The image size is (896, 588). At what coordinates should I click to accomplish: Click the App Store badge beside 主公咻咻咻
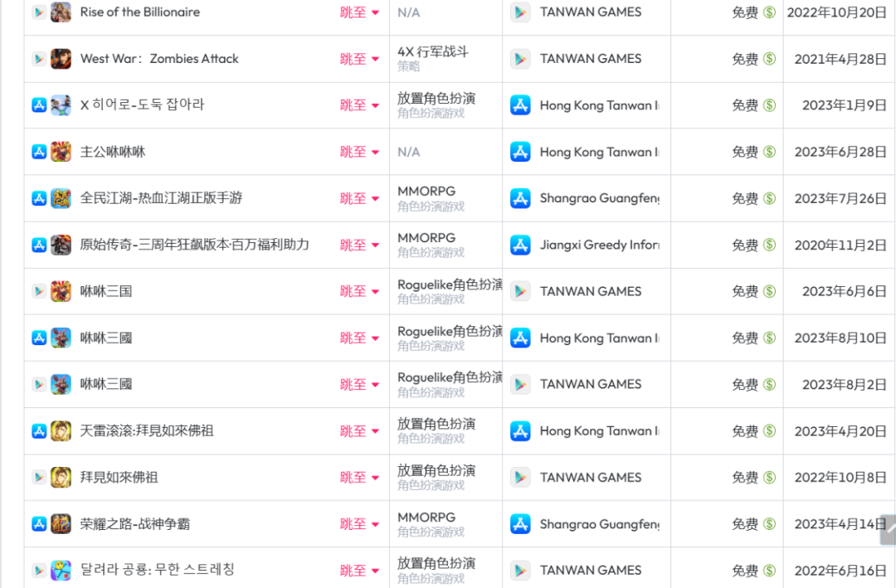point(39,152)
